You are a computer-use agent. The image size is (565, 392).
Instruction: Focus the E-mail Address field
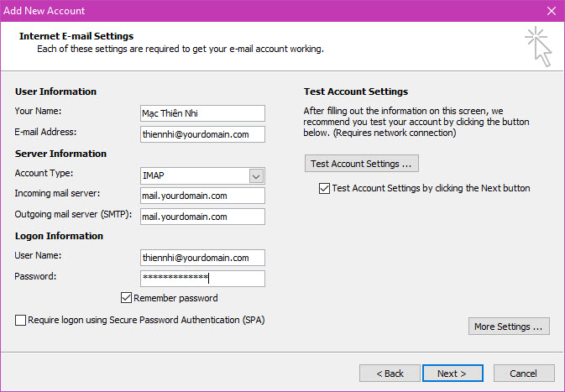(x=202, y=134)
